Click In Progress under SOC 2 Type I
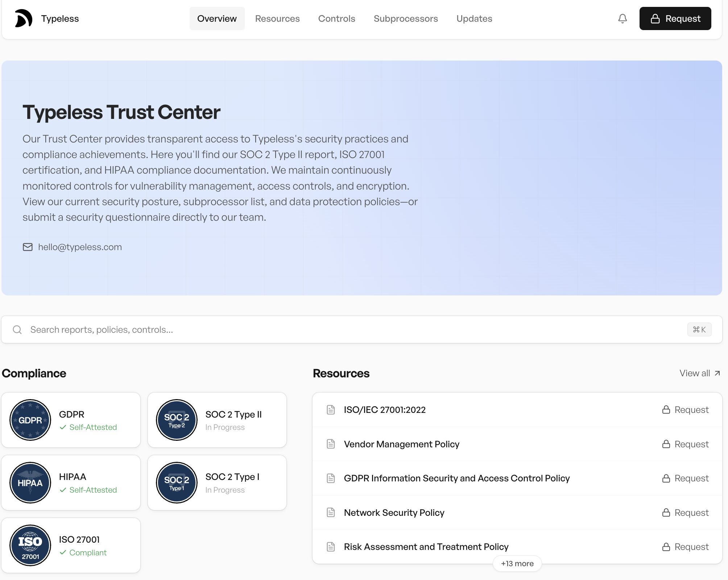The width and height of the screenshot is (728, 580). tap(225, 490)
